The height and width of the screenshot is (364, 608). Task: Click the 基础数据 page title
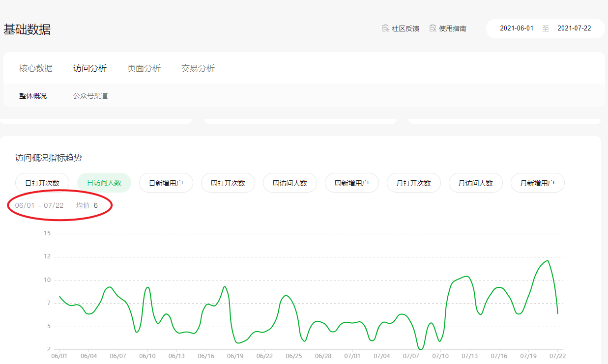coord(27,29)
